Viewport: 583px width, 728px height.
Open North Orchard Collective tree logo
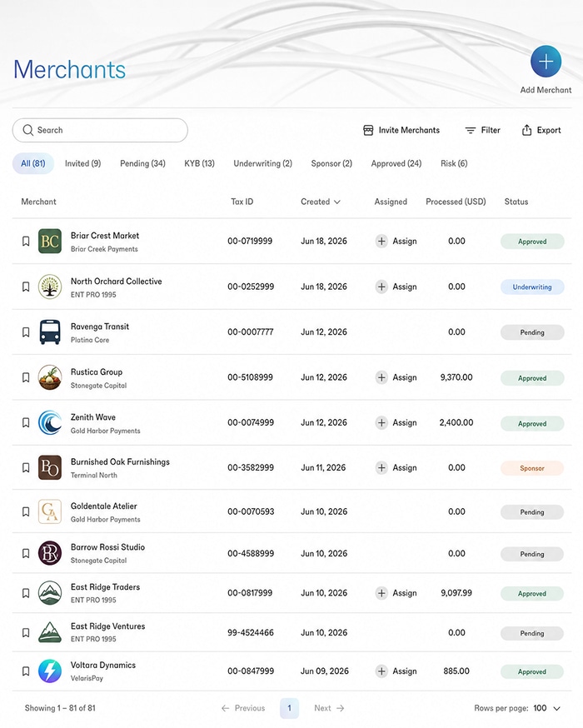click(50, 287)
